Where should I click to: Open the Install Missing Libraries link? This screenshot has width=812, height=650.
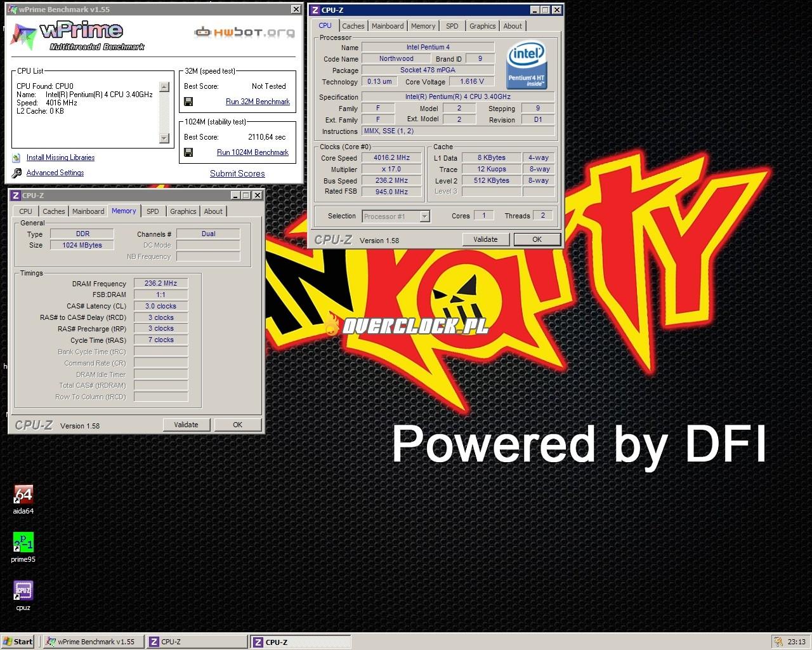pyautogui.click(x=60, y=157)
